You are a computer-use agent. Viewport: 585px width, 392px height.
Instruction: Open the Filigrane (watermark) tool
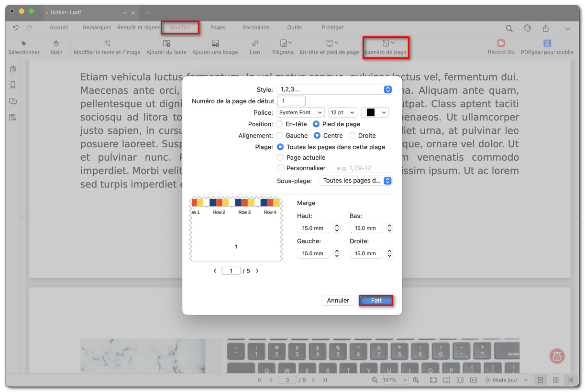pos(283,47)
